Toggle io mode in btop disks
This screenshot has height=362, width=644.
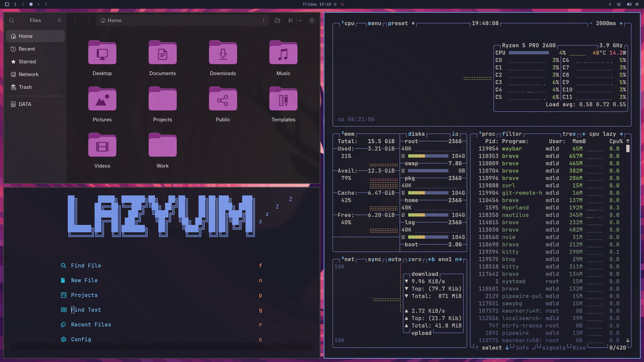[455, 134]
